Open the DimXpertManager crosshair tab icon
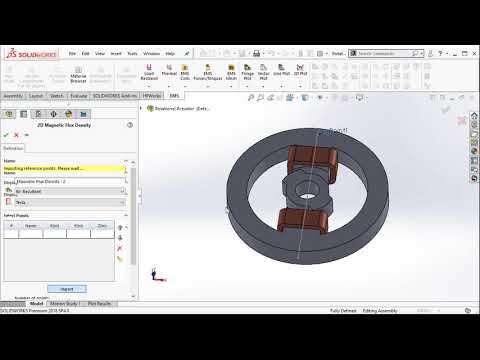 click(x=53, y=114)
